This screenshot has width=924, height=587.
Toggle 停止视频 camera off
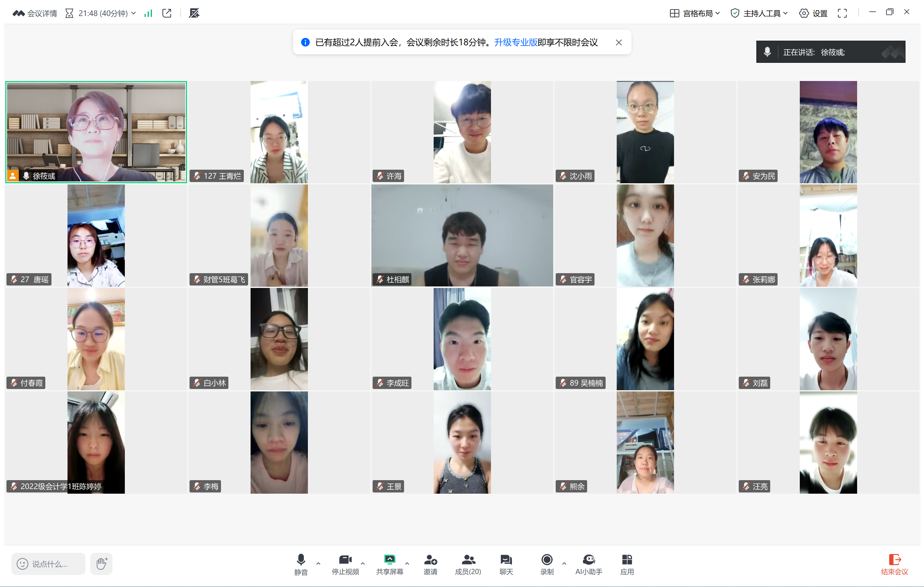(x=345, y=564)
